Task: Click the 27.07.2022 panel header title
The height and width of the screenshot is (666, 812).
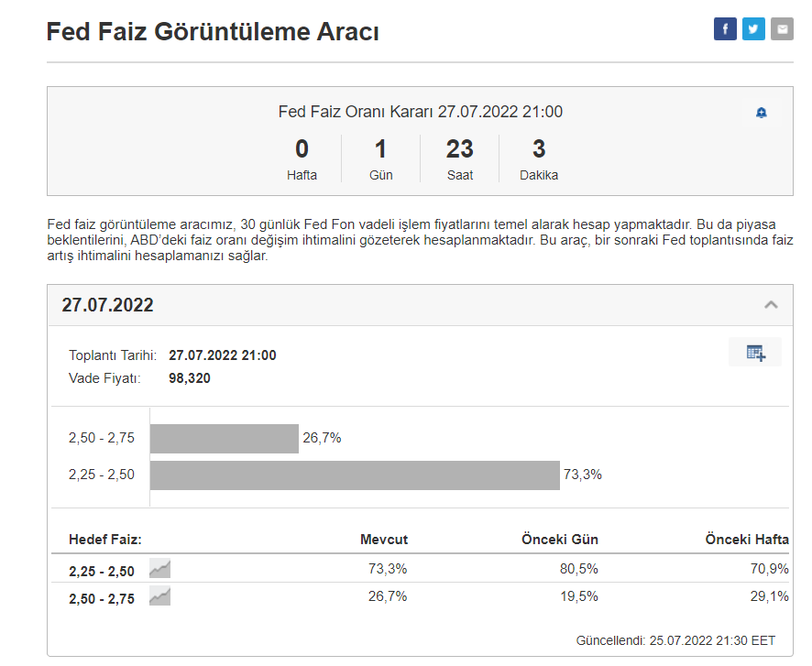Action: click(108, 305)
